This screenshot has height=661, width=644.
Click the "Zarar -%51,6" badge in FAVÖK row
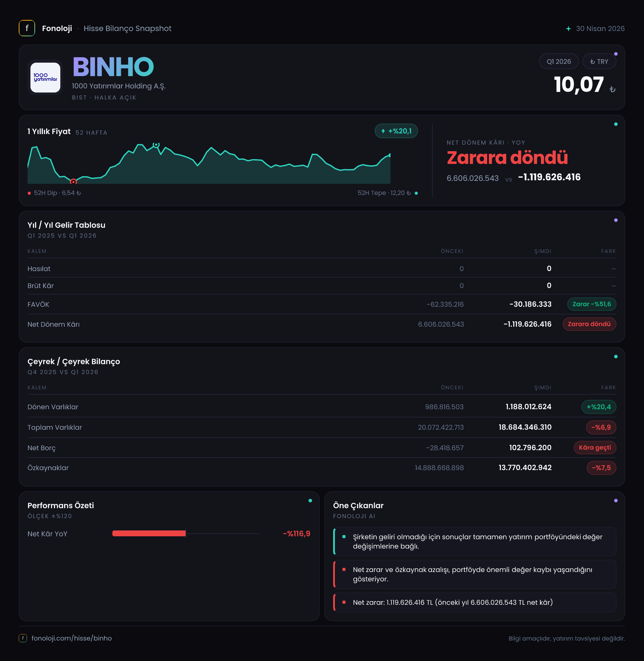coord(592,304)
